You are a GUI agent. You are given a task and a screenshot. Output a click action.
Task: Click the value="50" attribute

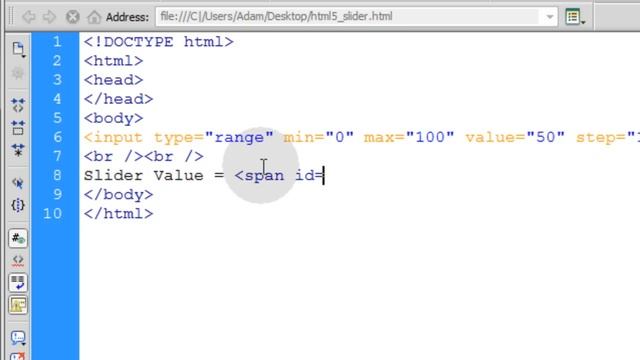pos(515,138)
